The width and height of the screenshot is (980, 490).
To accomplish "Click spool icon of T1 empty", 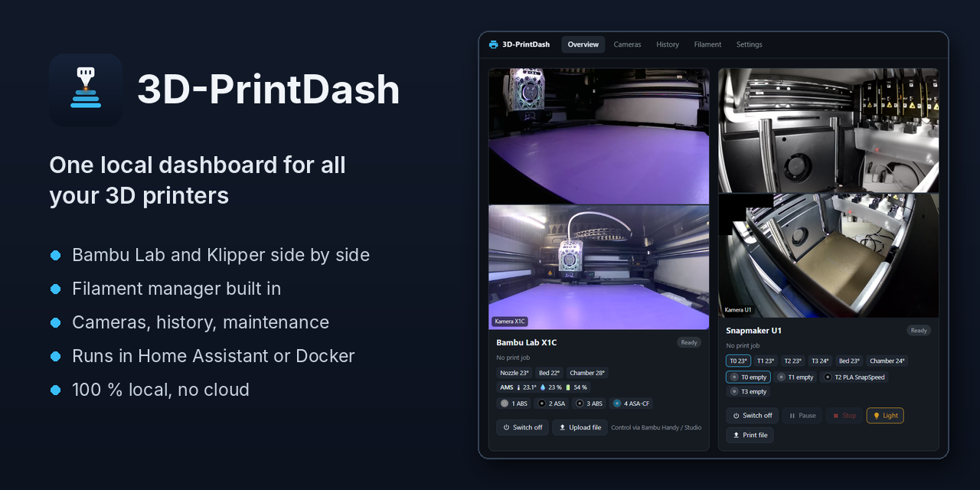I will coord(782,377).
